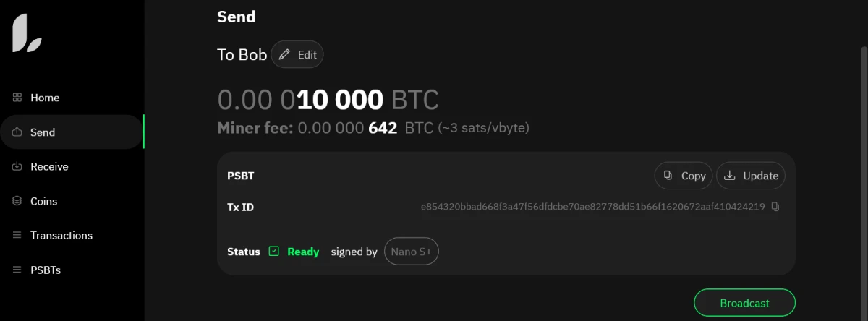Copy the PSBT to clipboard

click(x=684, y=176)
